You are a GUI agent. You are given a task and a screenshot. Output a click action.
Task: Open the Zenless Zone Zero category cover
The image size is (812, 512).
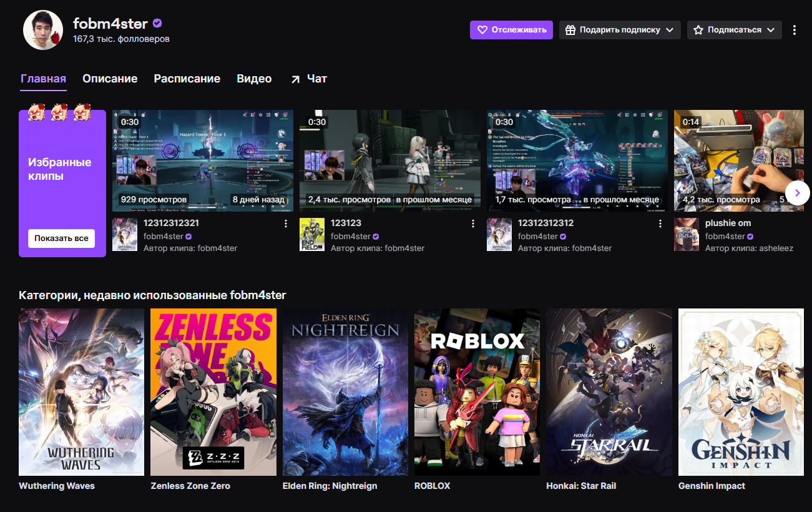point(213,392)
